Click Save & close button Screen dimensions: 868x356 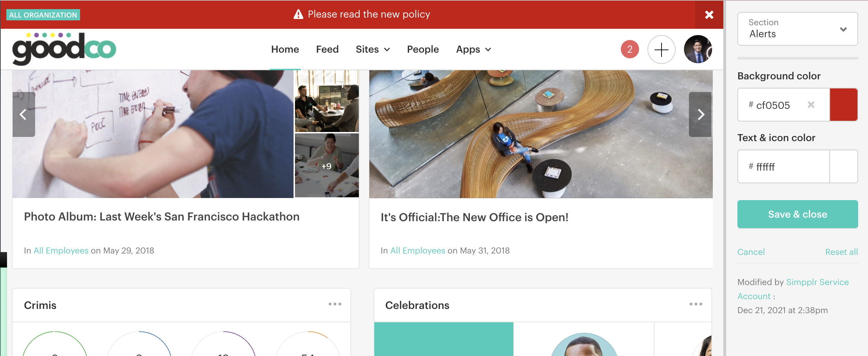click(x=797, y=214)
